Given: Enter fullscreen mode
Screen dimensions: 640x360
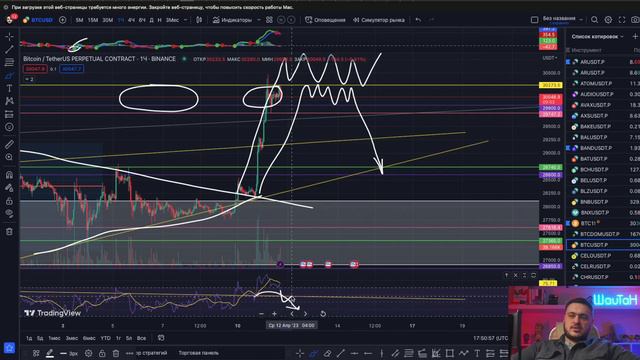Looking at the screenshot, I should point(622,20).
